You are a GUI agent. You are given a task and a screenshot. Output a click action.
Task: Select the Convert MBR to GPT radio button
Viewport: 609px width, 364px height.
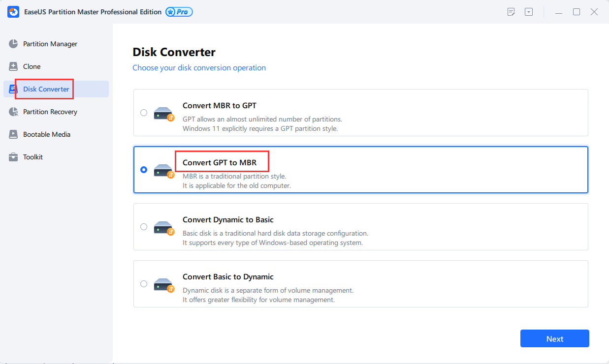(x=144, y=113)
